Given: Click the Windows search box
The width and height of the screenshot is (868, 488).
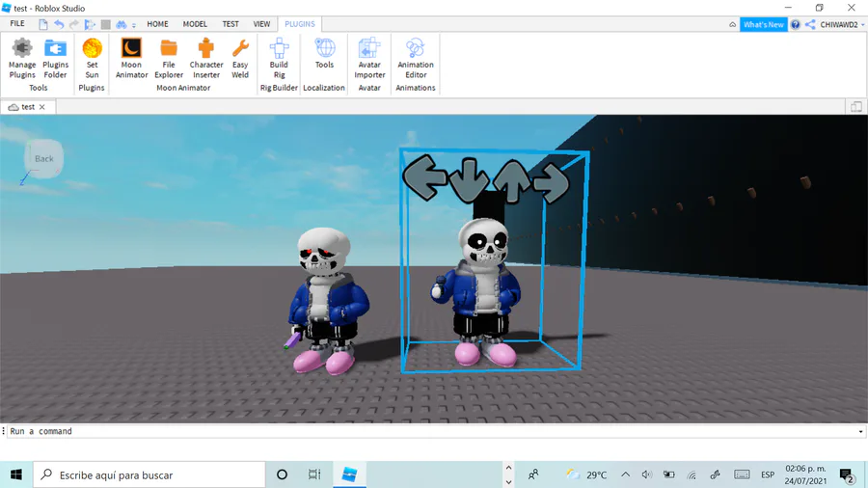Looking at the screenshot, I should (149, 474).
